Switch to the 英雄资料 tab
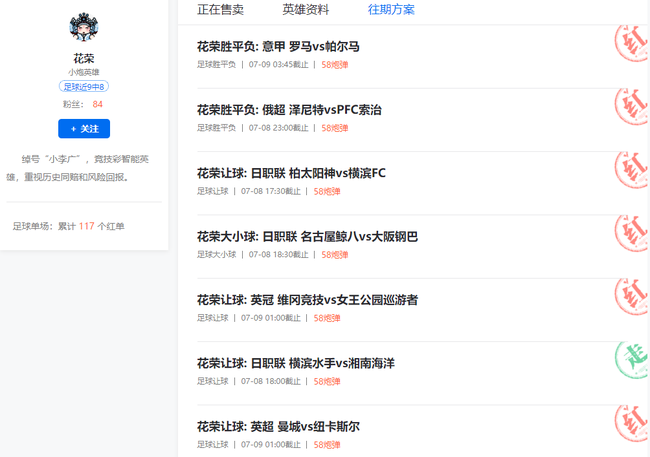This screenshot has height=457, width=650. point(306,10)
